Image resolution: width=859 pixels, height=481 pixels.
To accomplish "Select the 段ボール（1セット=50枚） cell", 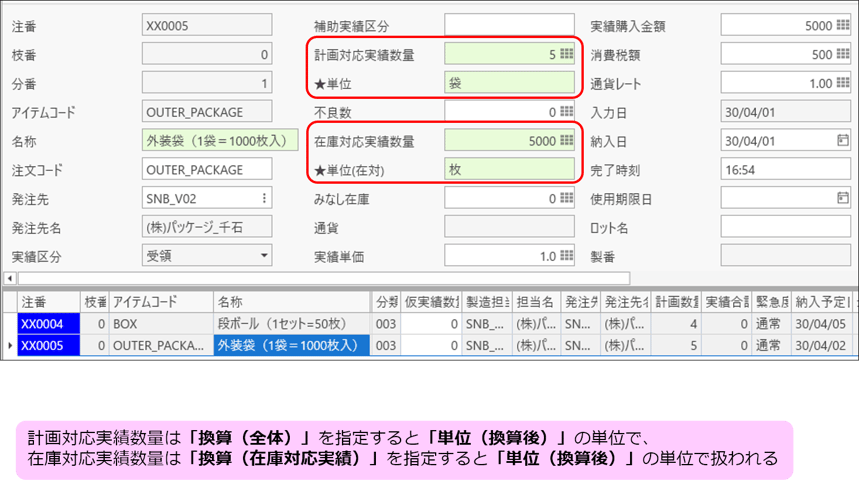I will (x=291, y=324).
